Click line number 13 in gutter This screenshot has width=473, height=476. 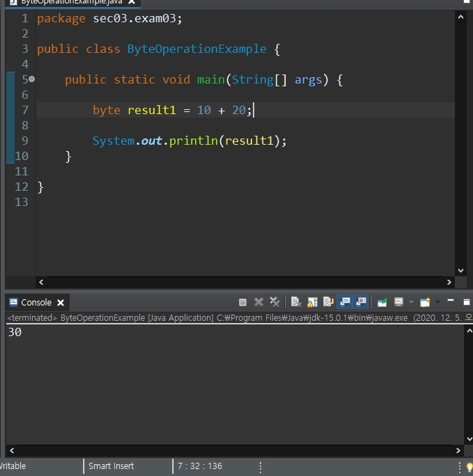click(22, 203)
